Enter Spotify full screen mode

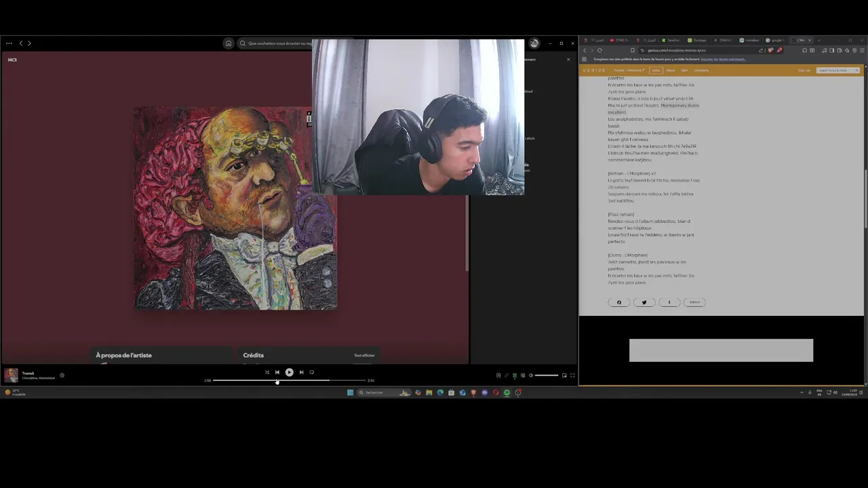(572, 375)
